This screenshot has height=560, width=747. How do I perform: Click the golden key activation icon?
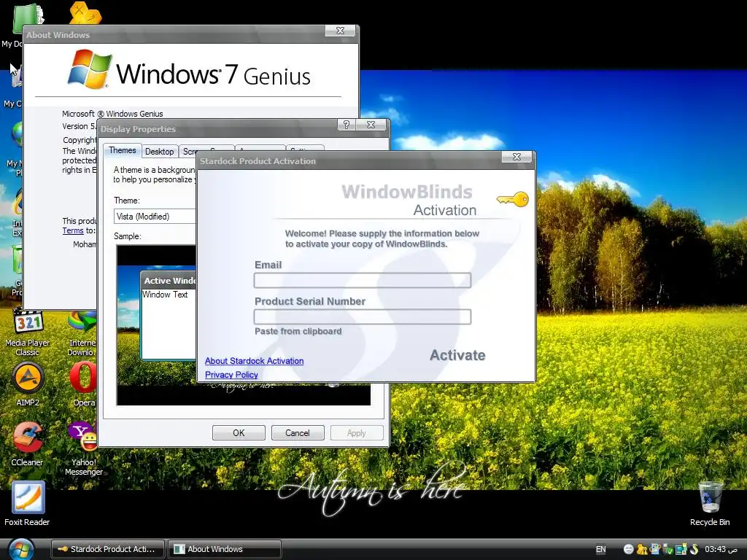point(513,199)
